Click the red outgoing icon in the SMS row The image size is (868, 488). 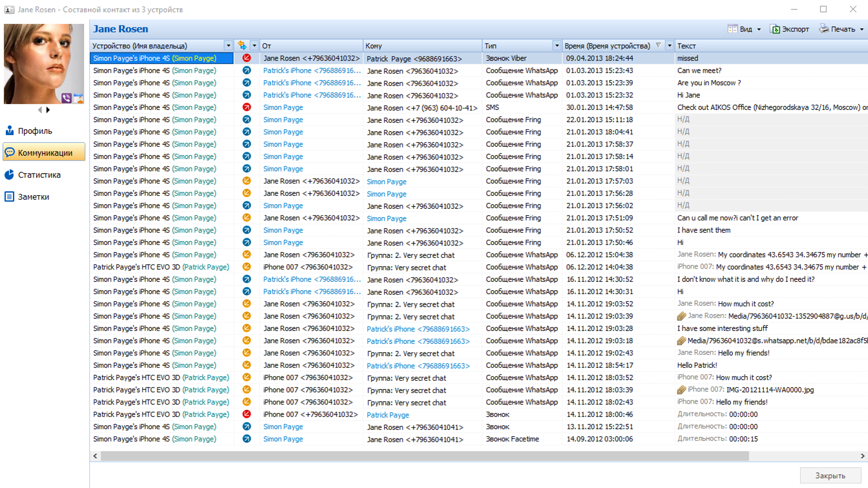point(246,107)
